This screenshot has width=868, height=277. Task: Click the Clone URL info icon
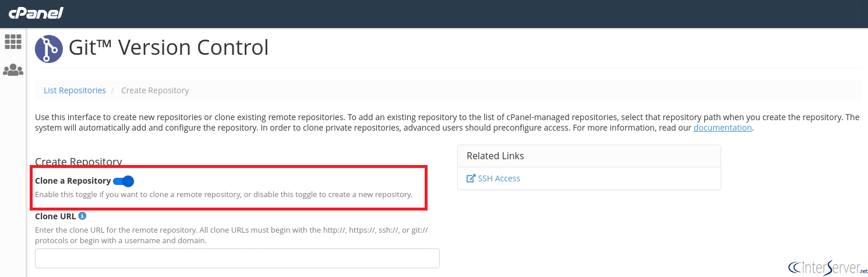coord(83,216)
